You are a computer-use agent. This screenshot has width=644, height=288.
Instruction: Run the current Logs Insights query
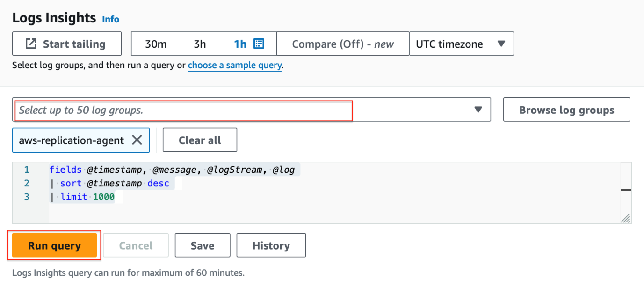pyautogui.click(x=54, y=245)
